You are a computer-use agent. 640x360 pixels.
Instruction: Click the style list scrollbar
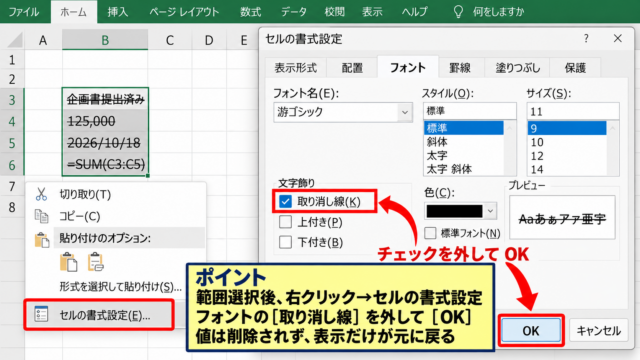coord(510,149)
